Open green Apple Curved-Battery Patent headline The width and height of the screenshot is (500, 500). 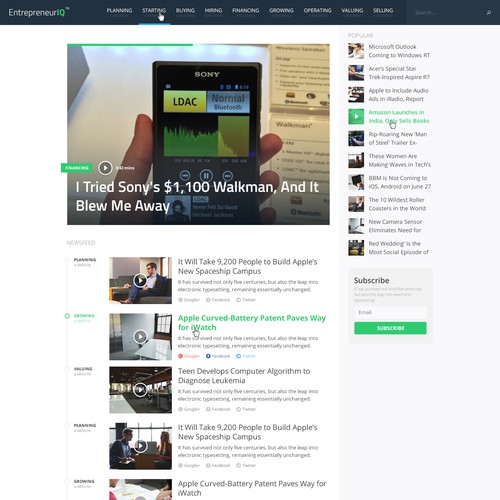point(252,323)
